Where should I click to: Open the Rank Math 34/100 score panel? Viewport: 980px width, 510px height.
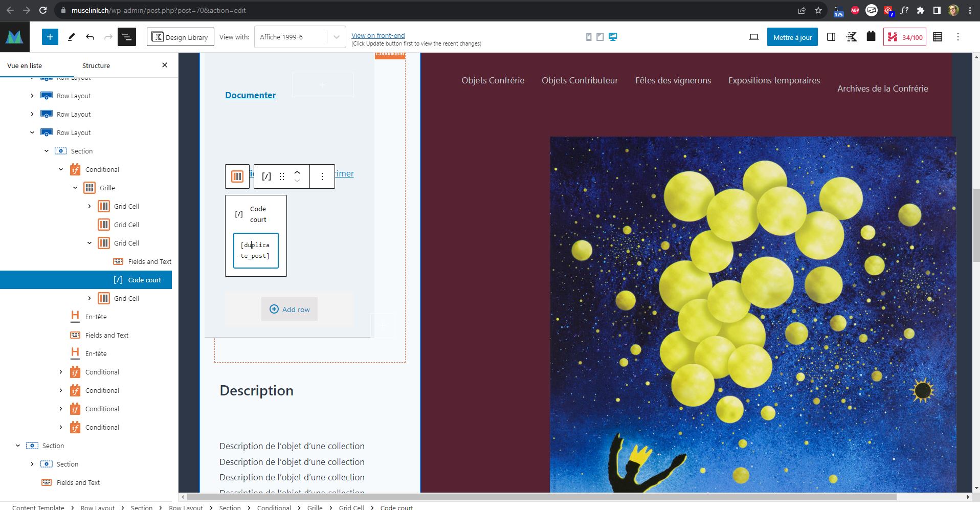[905, 37]
